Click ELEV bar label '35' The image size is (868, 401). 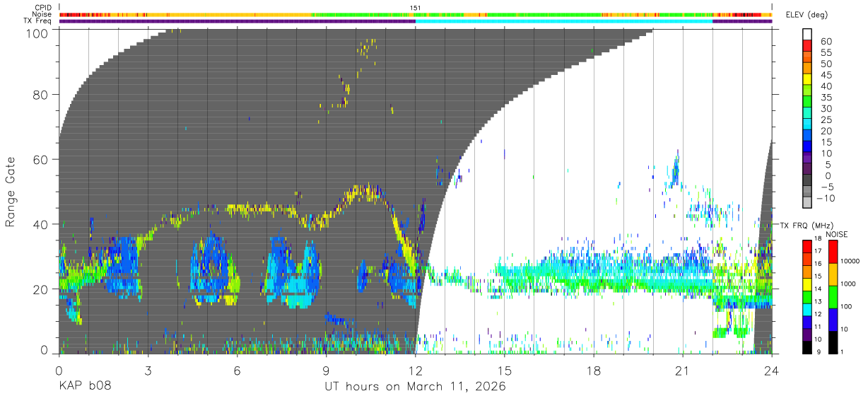click(x=826, y=98)
